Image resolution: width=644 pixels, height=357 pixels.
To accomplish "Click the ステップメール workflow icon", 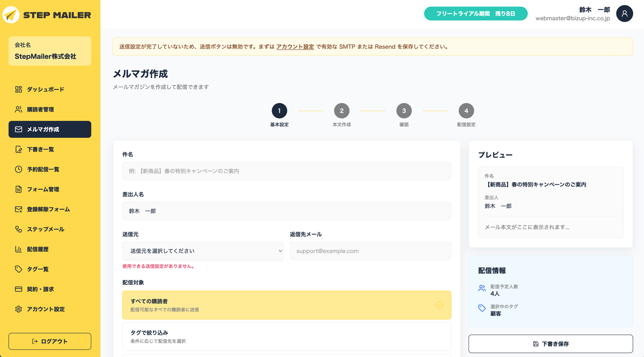I will click(x=18, y=229).
